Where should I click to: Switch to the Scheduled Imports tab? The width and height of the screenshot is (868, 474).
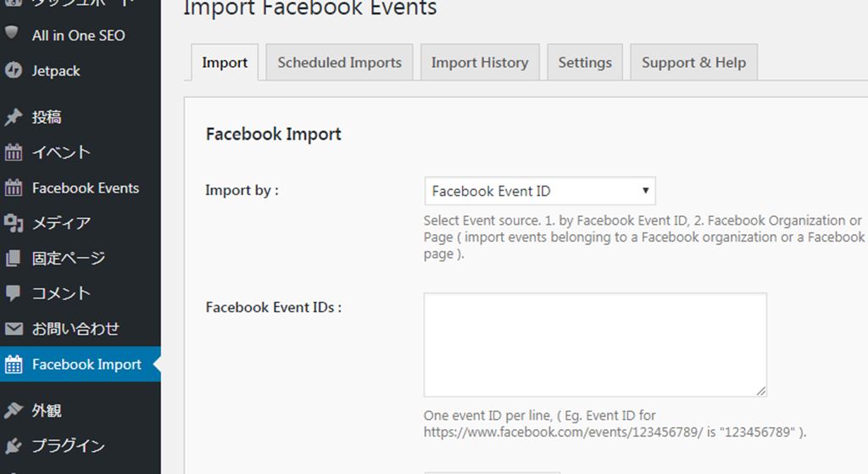click(339, 63)
